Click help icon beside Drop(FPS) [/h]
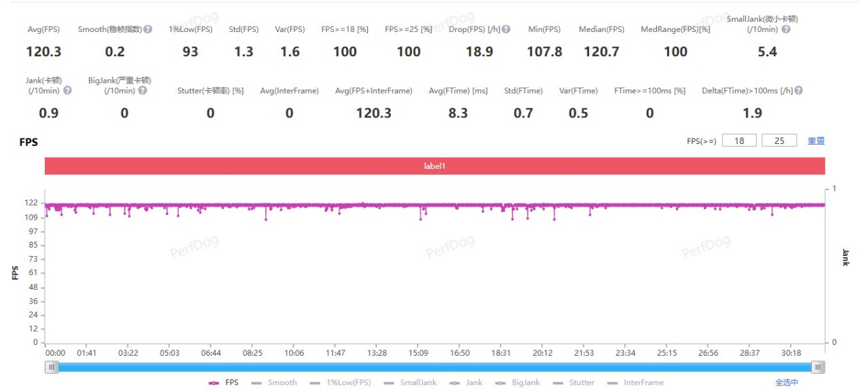868x389 pixels. [506, 30]
